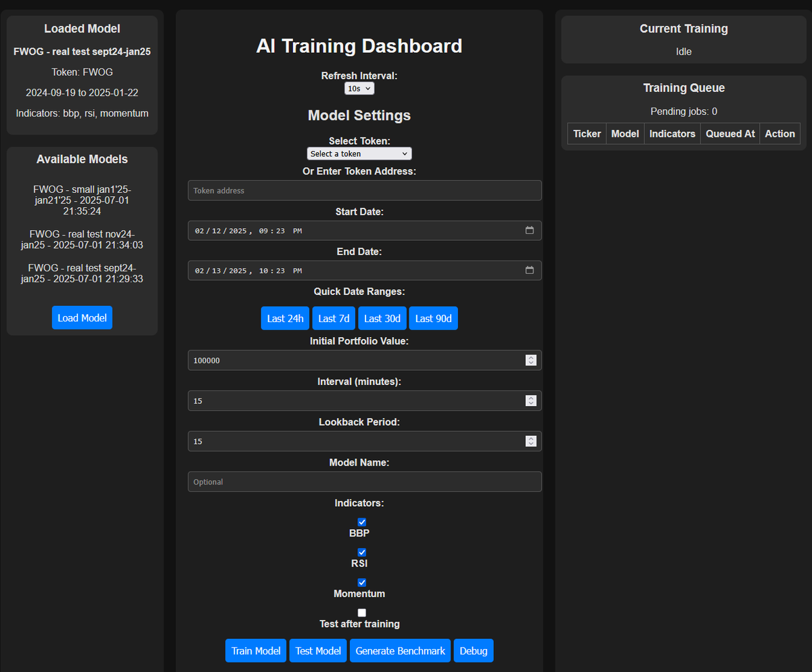Focus the optional Model Name field
Image resolution: width=812 pixels, height=672 pixels.
365,482
